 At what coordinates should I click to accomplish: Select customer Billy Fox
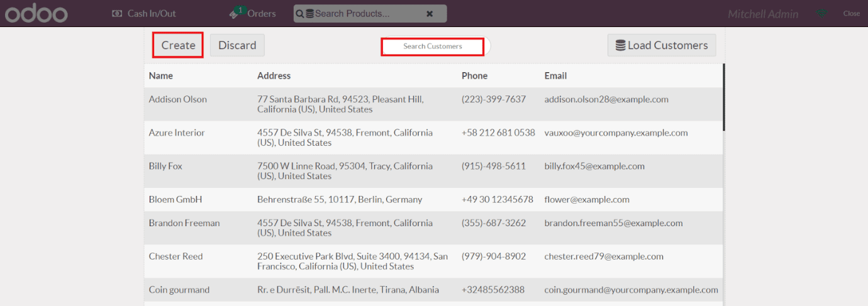coord(433,171)
